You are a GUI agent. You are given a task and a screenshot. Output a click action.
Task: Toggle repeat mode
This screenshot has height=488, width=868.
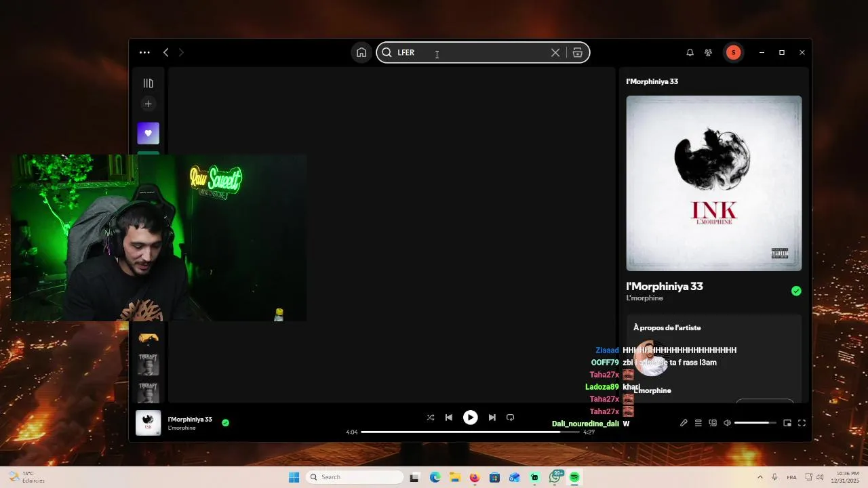coord(510,418)
